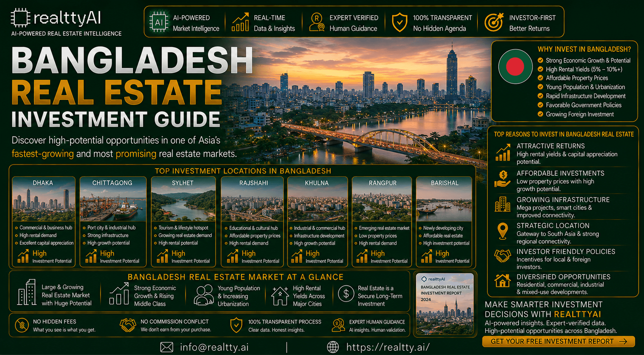Click the highlighted word 'promising'
Viewport: 644px width, 355px height.
pos(136,154)
